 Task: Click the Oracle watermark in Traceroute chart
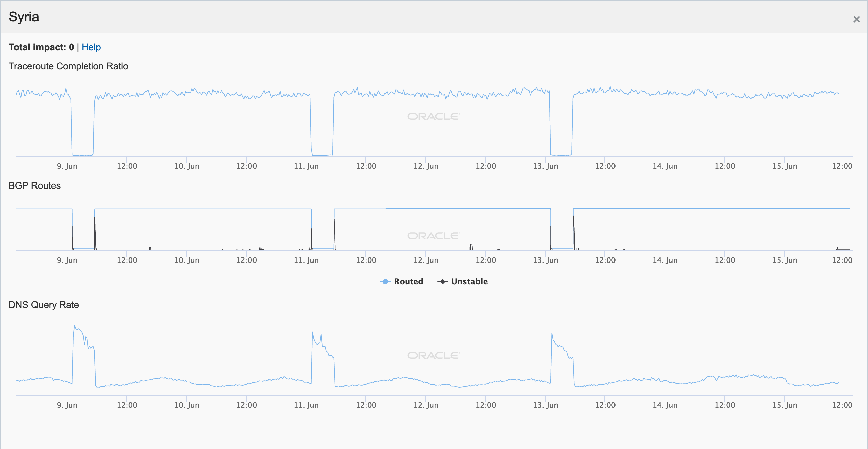(433, 116)
